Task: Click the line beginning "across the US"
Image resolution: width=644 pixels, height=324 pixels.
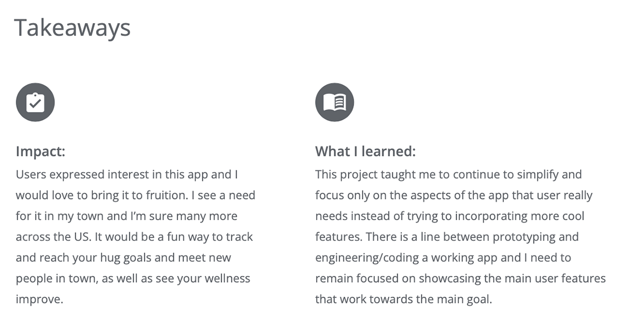Action: pyautogui.click(x=134, y=237)
